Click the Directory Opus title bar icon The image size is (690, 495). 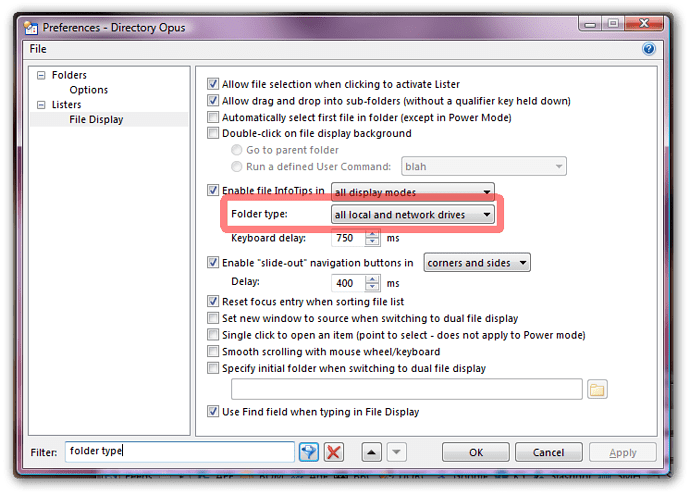point(31,28)
